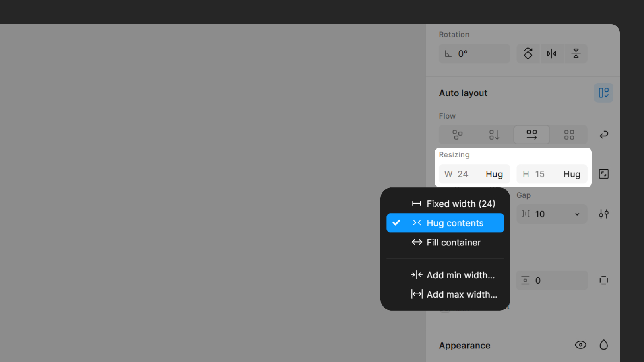The image size is (644, 362).
Task: Open the width Hug resizing dropdown
Action: pos(494,174)
